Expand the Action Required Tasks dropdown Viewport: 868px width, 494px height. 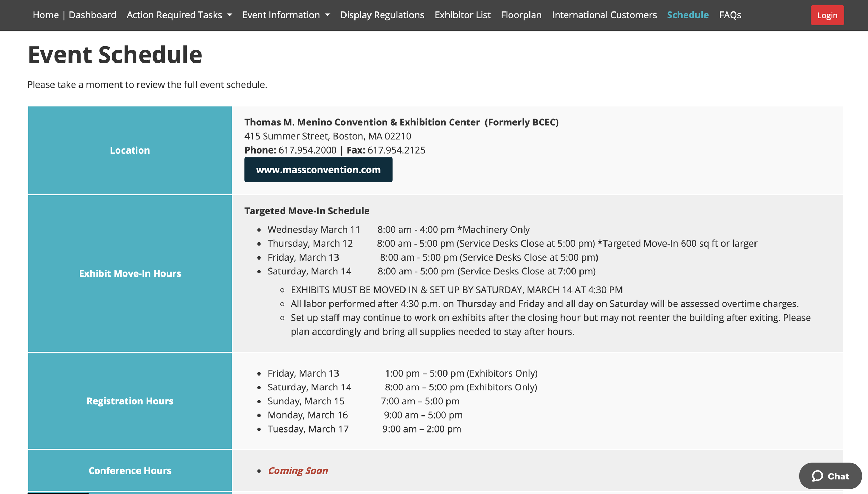pyautogui.click(x=179, y=15)
